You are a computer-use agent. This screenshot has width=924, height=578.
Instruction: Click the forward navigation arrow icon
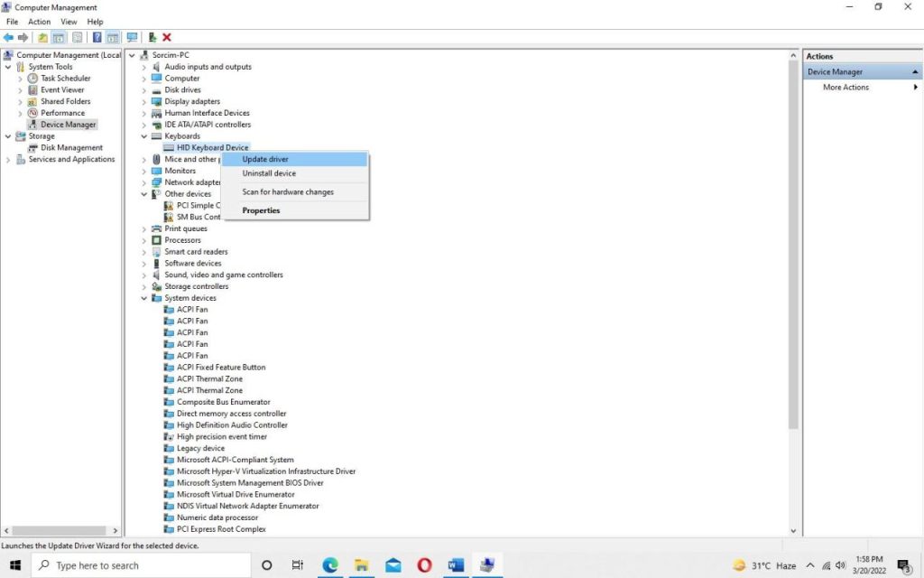click(x=23, y=37)
